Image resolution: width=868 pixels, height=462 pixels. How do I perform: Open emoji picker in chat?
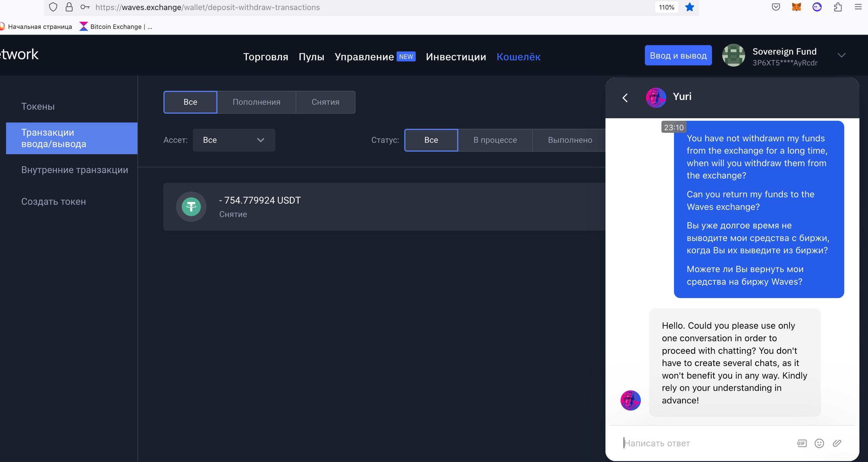819,443
